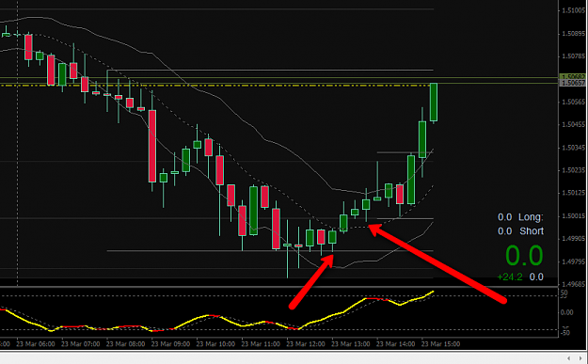The image size is (588, 364).
Task: Click the large green 0.0 profit value
Action: [524, 256]
